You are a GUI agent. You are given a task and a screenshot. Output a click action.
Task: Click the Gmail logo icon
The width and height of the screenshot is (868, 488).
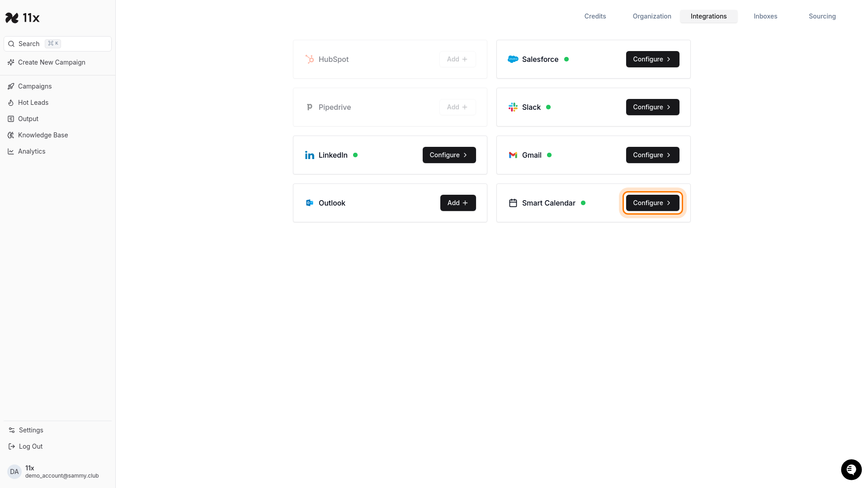click(513, 155)
